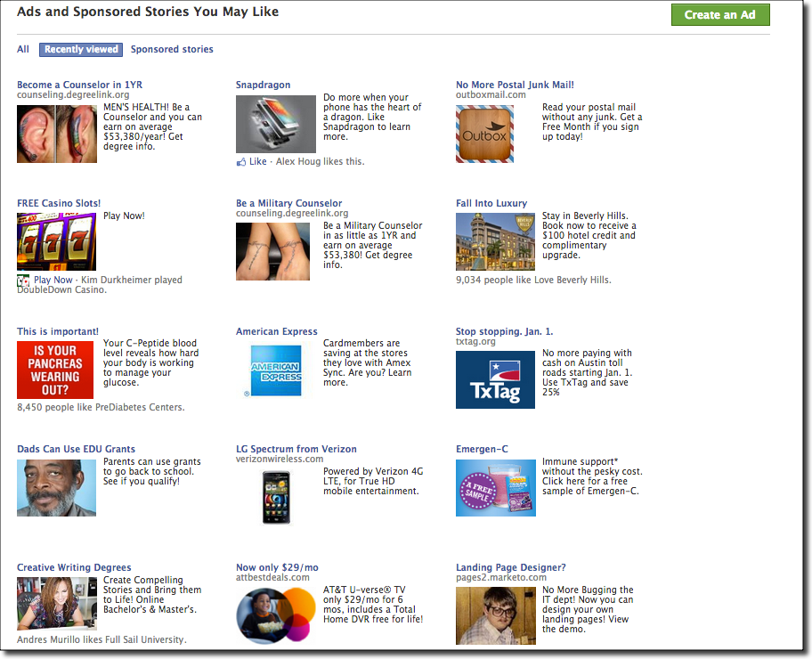Screen dimensions: 812x659
Task: Click the Outbox logo icon
Action: coord(484,134)
